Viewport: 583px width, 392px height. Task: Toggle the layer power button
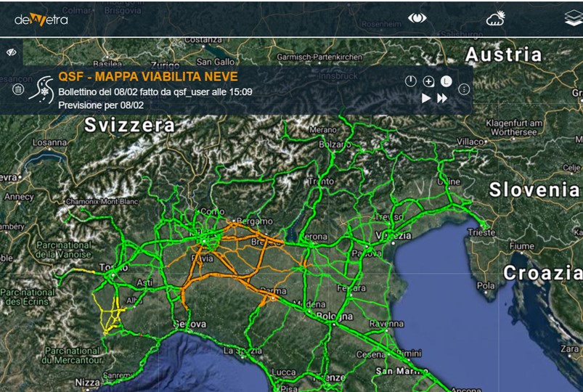pos(411,81)
